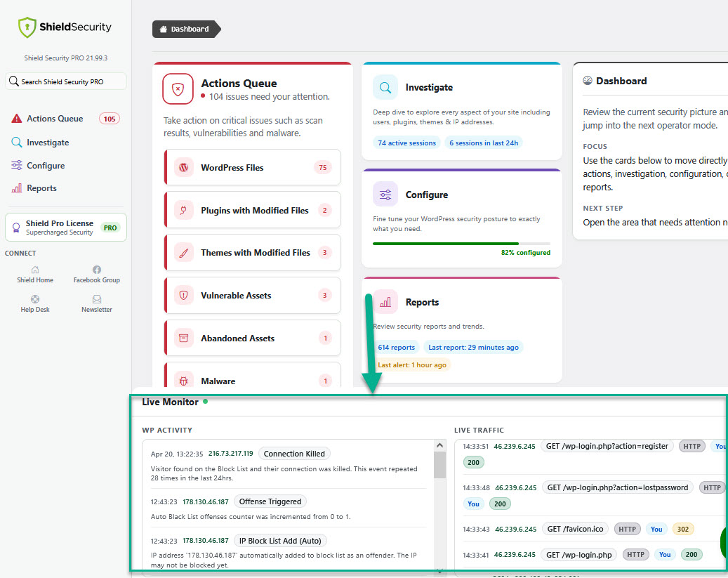Click the Actions Queue warning triangle icon

click(17, 119)
